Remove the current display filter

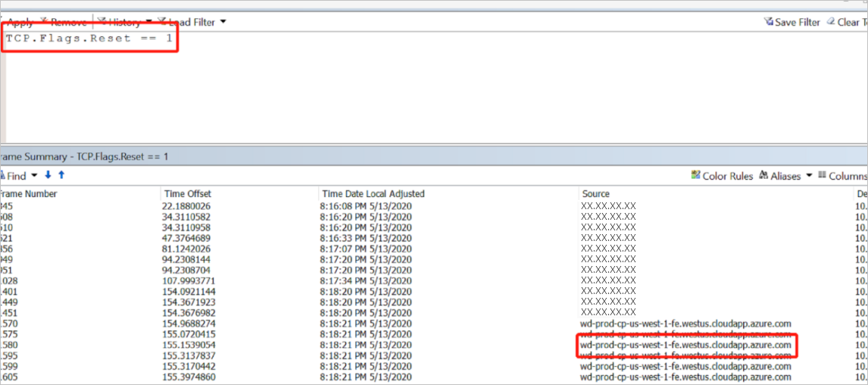[x=64, y=22]
